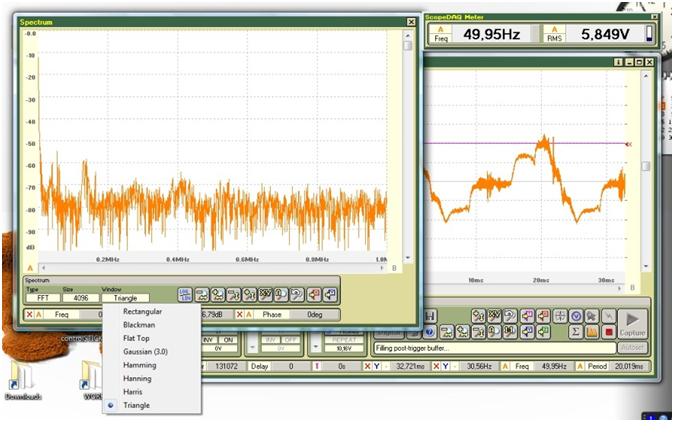The height and width of the screenshot is (422, 674).
Task: Click the orange spectrum display icon
Action: [x=591, y=332]
